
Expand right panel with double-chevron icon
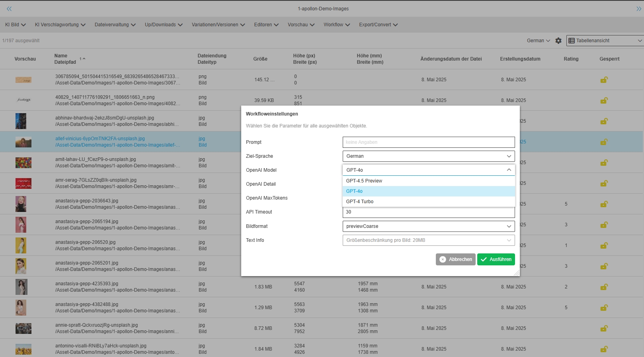pyautogui.click(x=639, y=9)
